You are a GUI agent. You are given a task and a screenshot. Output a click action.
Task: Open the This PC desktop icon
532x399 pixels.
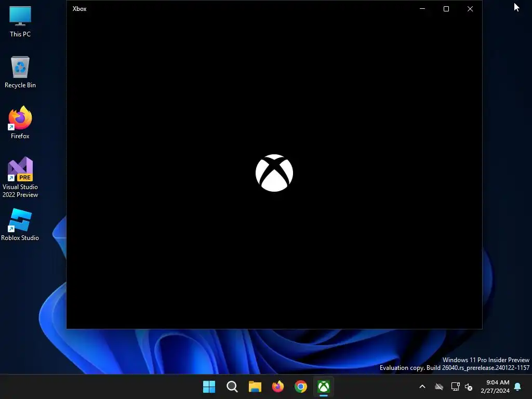[x=20, y=22]
